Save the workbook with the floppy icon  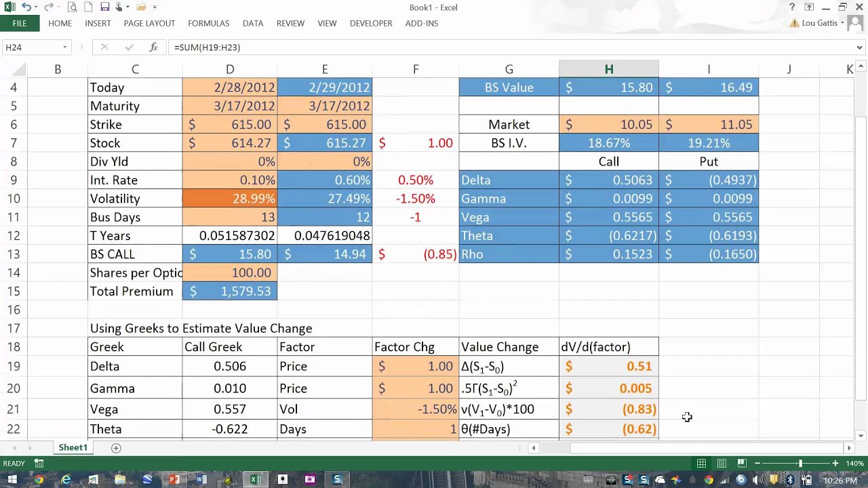pos(104,7)
